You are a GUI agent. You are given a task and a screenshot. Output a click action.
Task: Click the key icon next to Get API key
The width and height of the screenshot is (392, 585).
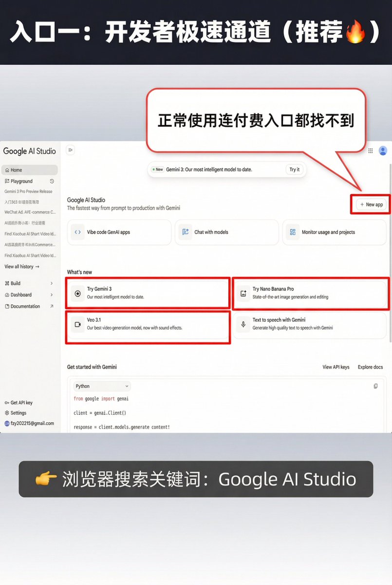pyautogui.click(x=7, y=403)
